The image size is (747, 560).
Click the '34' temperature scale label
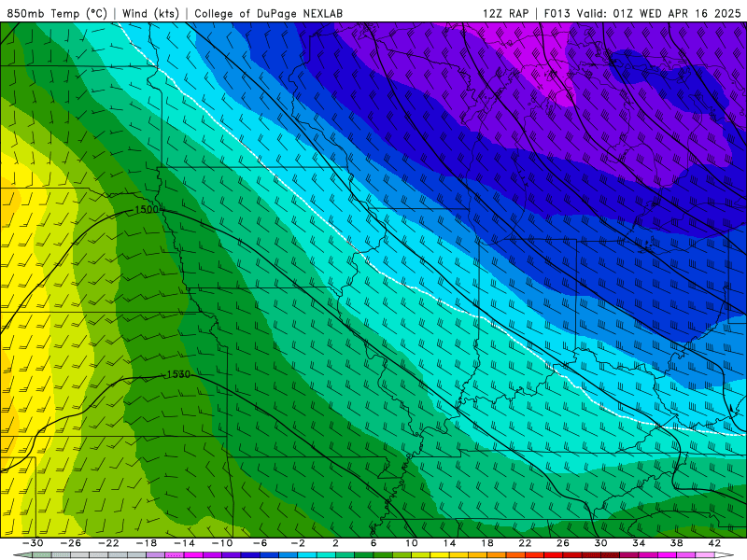coord(639,543)
